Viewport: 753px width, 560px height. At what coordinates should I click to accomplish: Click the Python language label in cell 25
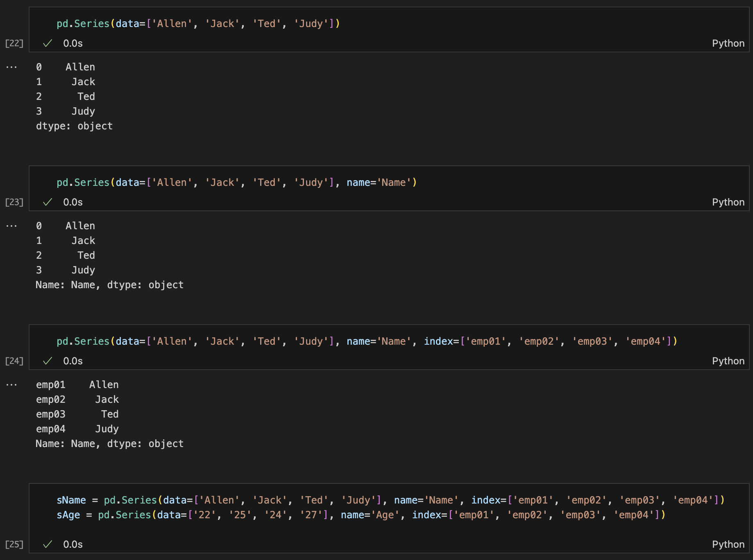click(728, 544)
